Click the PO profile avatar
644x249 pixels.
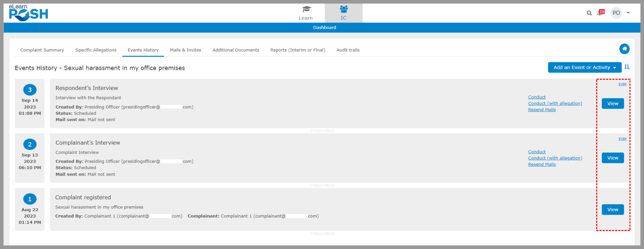616,13
